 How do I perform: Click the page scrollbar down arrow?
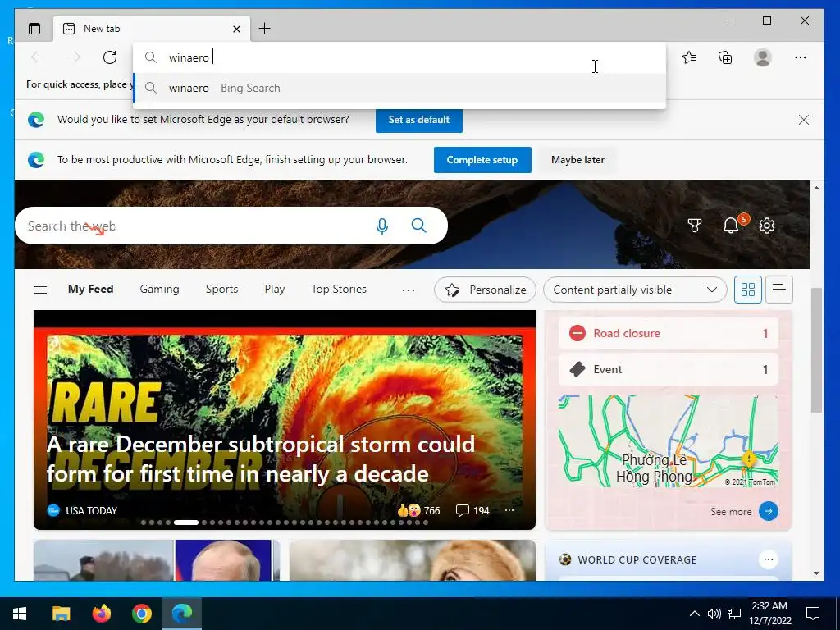[x=816, y=573]
